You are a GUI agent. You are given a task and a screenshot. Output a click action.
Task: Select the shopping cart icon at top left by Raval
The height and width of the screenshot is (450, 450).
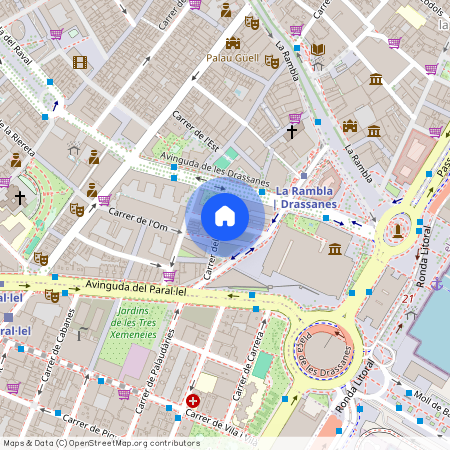coord(57,33)
